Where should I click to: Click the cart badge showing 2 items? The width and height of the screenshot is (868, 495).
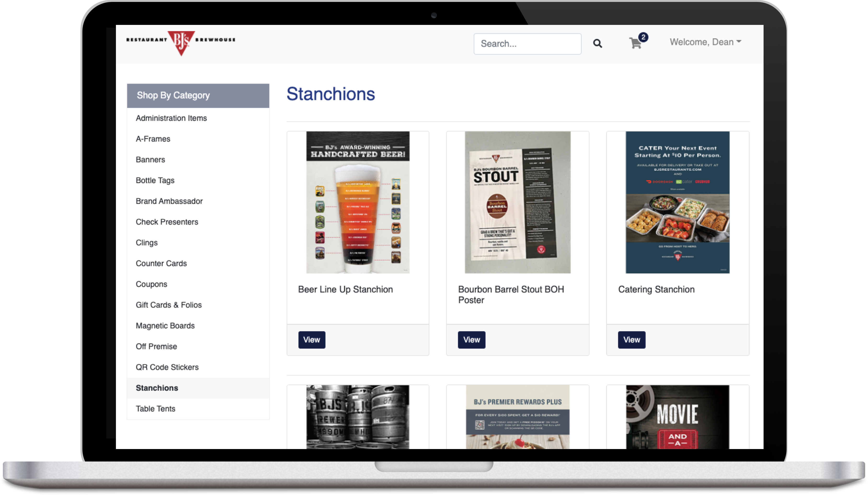(x=643, y=37)
